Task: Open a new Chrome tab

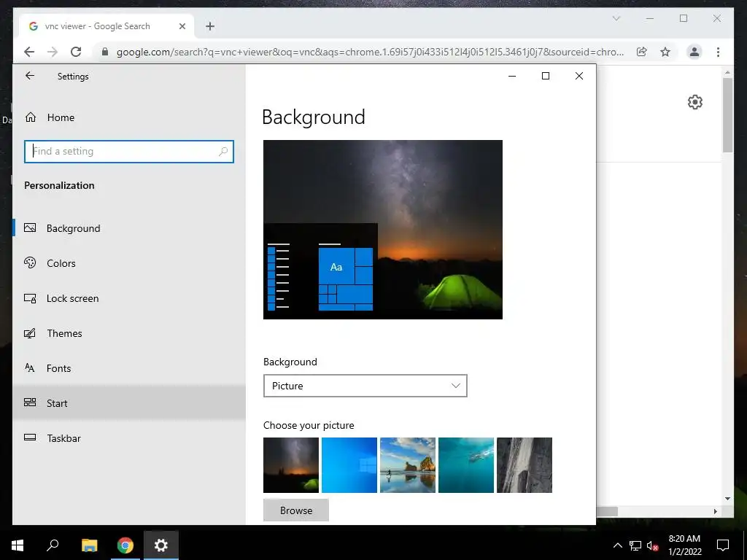Action: 210,26
